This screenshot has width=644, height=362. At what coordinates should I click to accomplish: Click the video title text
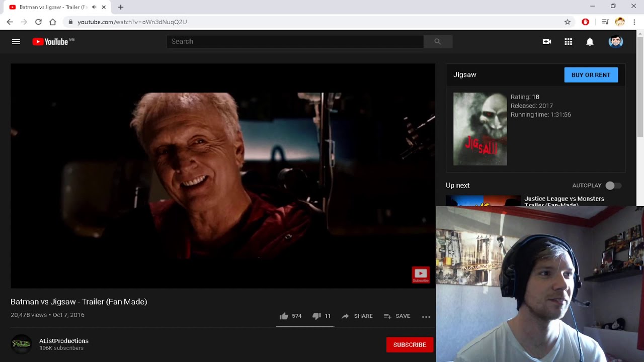tap(79, 302)
